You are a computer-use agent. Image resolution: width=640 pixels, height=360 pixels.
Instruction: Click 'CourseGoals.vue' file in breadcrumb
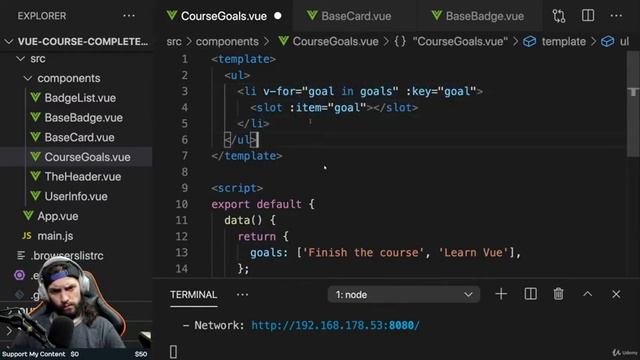pos(335,42)
